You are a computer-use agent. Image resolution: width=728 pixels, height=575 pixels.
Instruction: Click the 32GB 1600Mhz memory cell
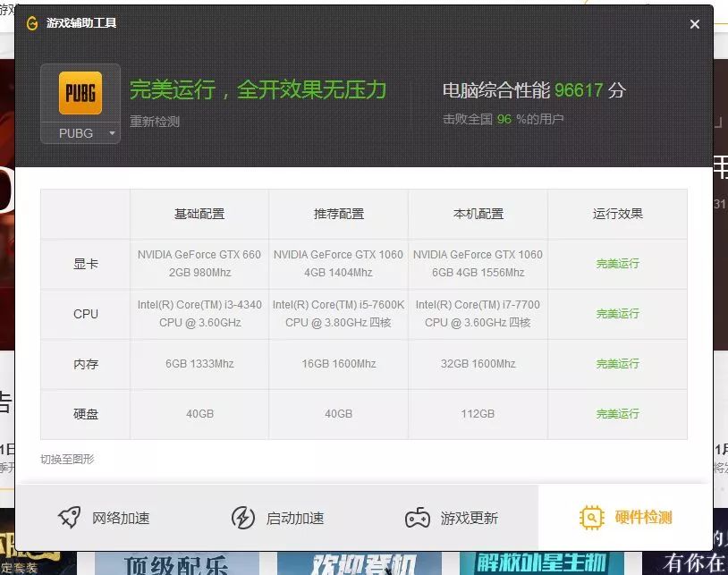(478, 364)
